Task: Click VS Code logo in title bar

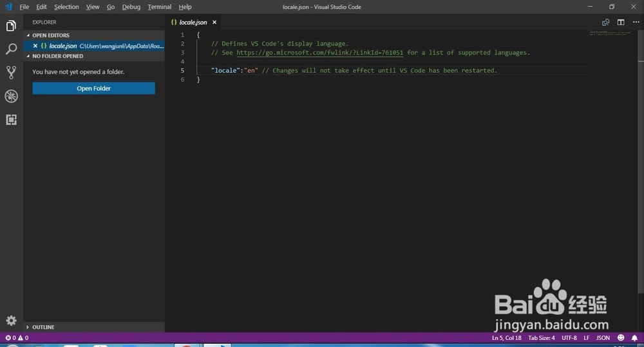Action: [x=8, y=6]
